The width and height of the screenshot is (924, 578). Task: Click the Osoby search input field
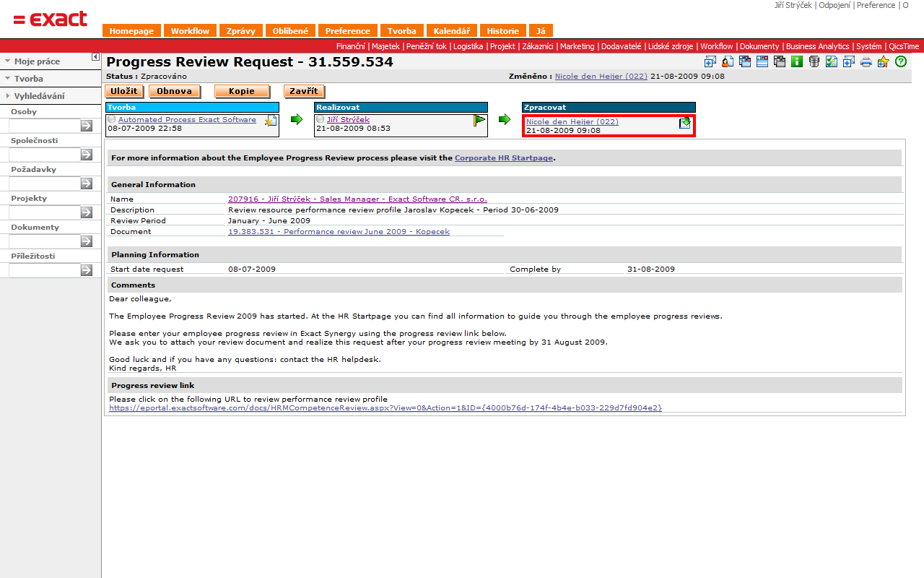[44, 126]
